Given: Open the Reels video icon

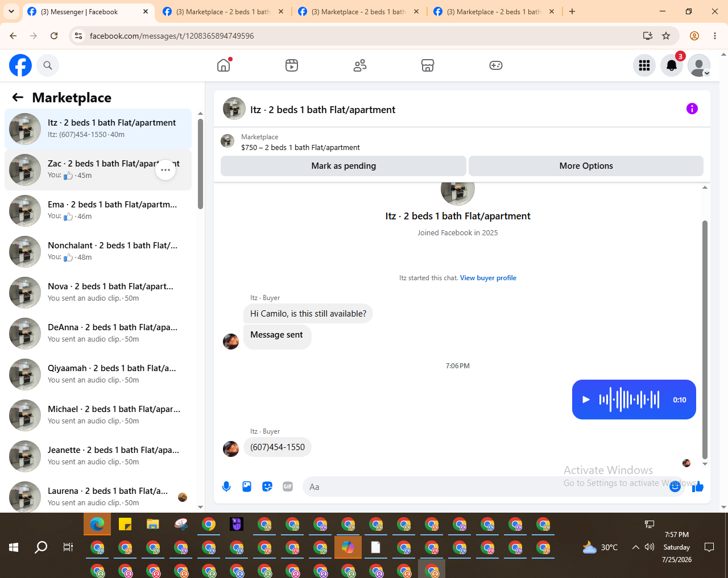Looking at the screenshot, I should (x=292, y=65).
